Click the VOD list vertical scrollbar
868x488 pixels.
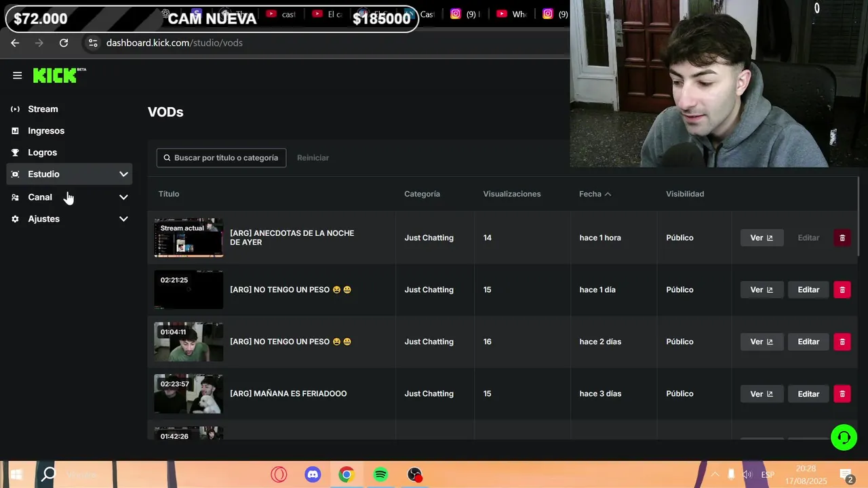[x=859, y=216]
